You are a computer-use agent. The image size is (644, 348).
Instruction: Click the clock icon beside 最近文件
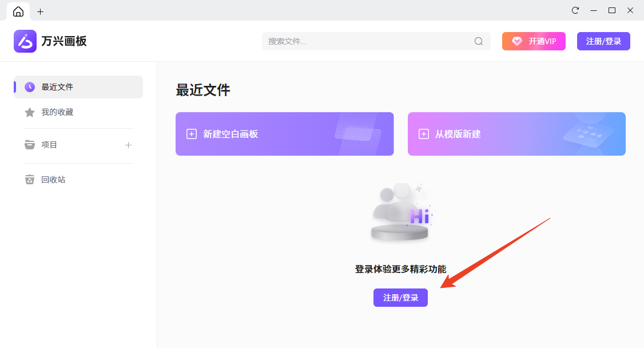click(30, 87)
